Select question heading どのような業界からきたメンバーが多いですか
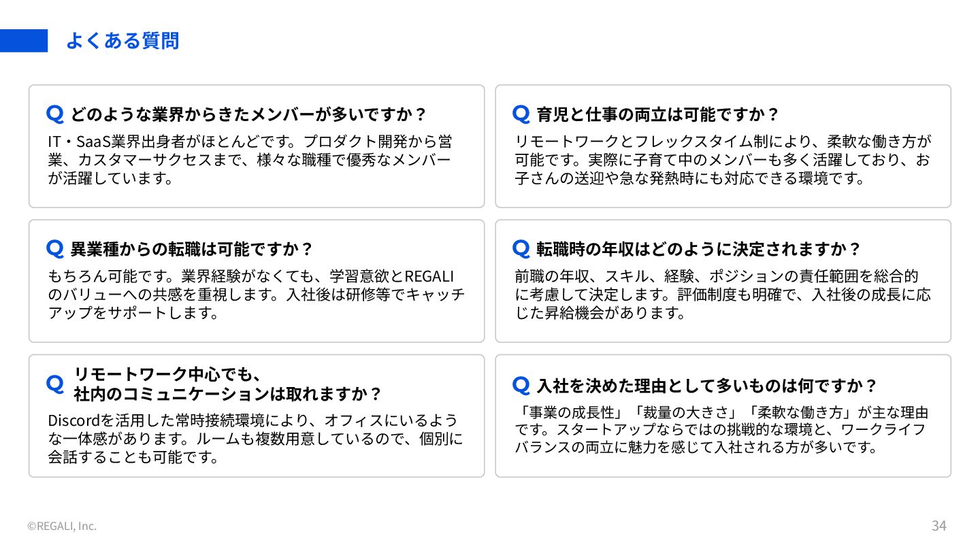The height and width of the screenshot is (551, 980). (248, 114)
